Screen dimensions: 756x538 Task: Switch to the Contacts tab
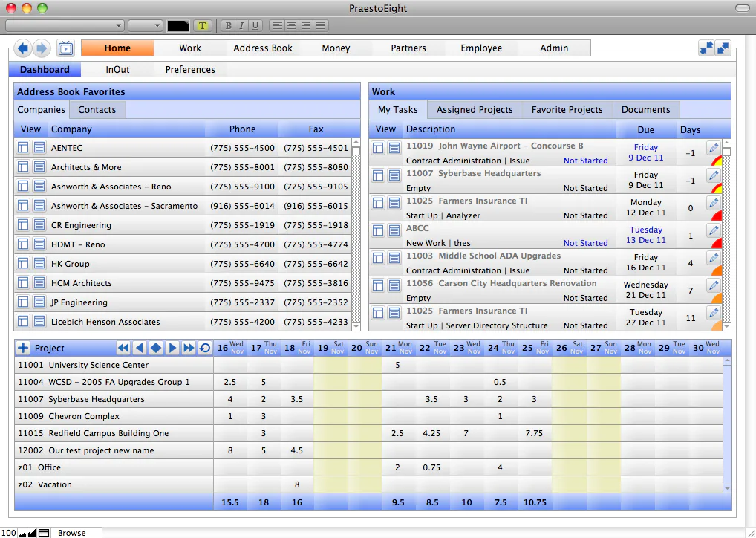click(97, 109)
